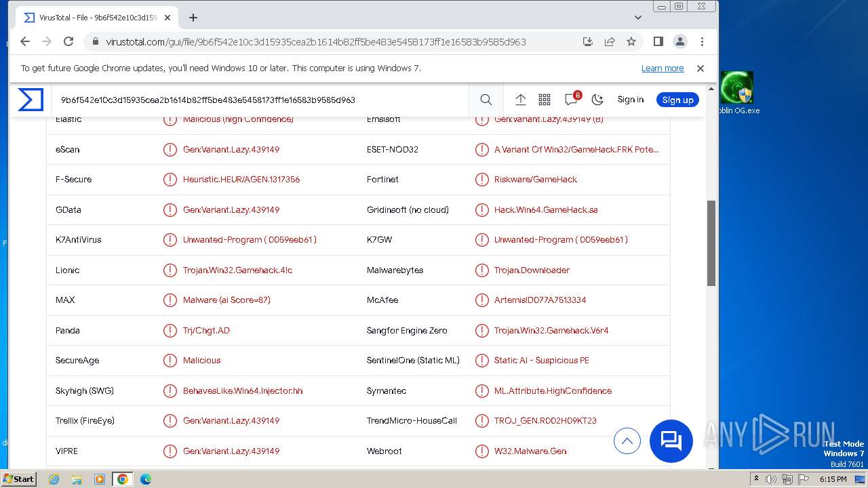Show hidden system tray icons
This screenshot has width=868, height=488.
[756, 479]
